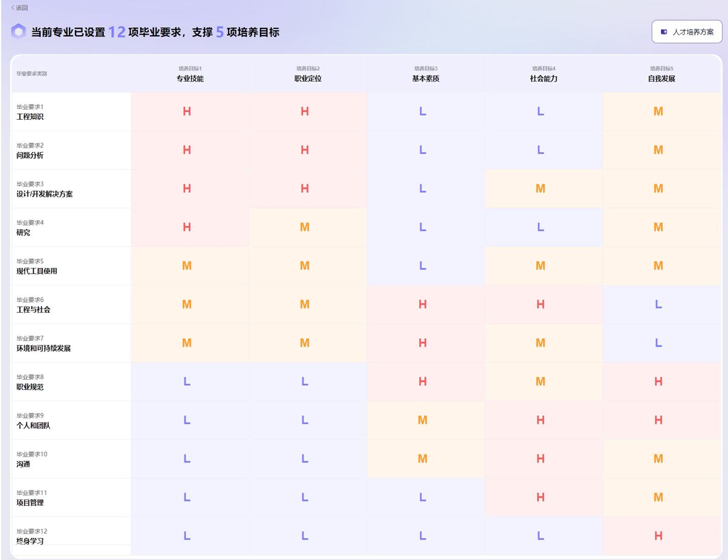This screenshot has height=560, width=728.
Task: Click M cell for 研究 under 职业定位
Action: (305, 227)
